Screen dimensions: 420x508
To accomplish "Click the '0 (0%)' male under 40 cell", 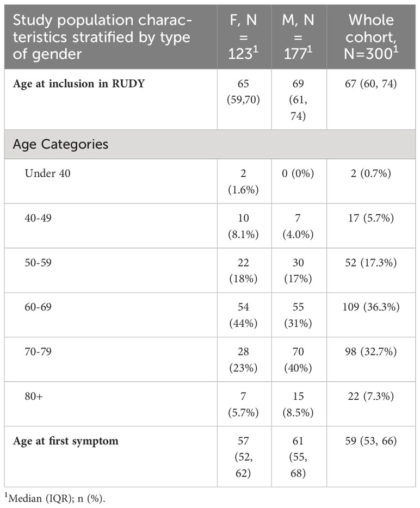I will click(298, 174).
